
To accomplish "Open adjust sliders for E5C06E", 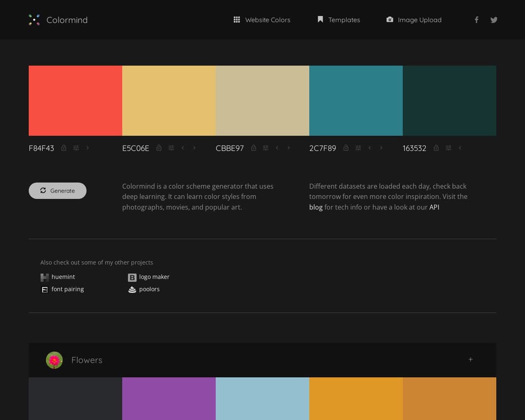I will 171,148.
